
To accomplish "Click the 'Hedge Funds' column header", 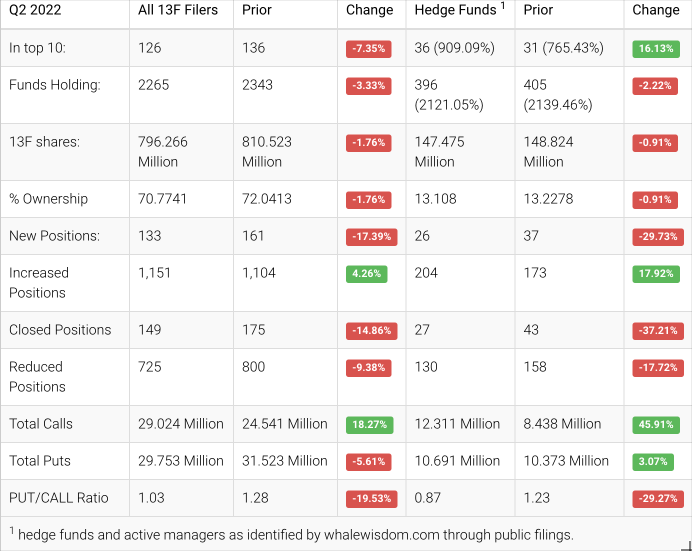I will click(x=455, y=10).
